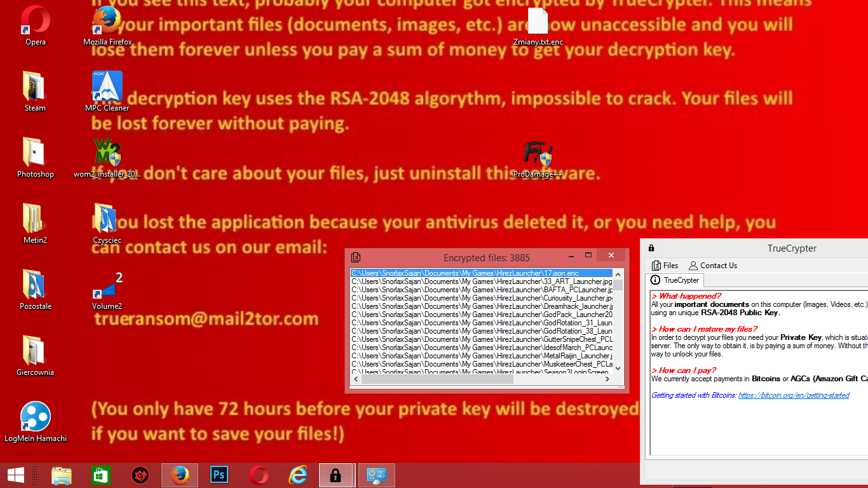Select the MetalRaijin_Launcher file row

[482, 356]
